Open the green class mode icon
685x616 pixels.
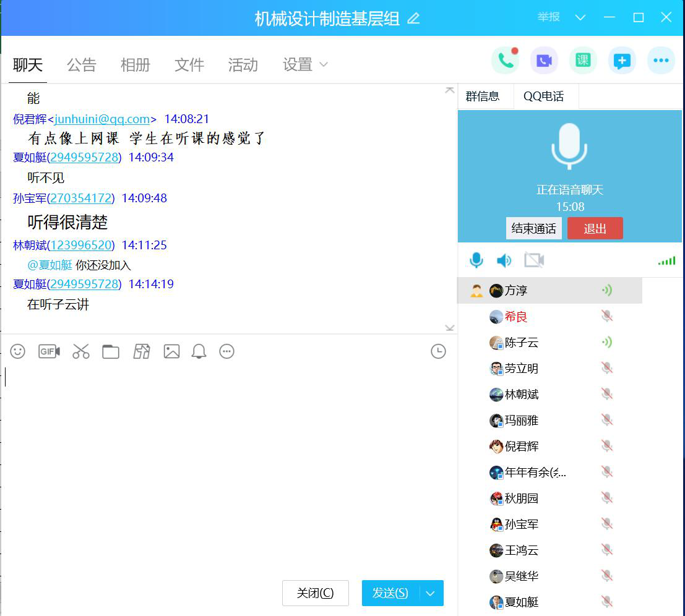pyautogui.click(x=583, y=61)
